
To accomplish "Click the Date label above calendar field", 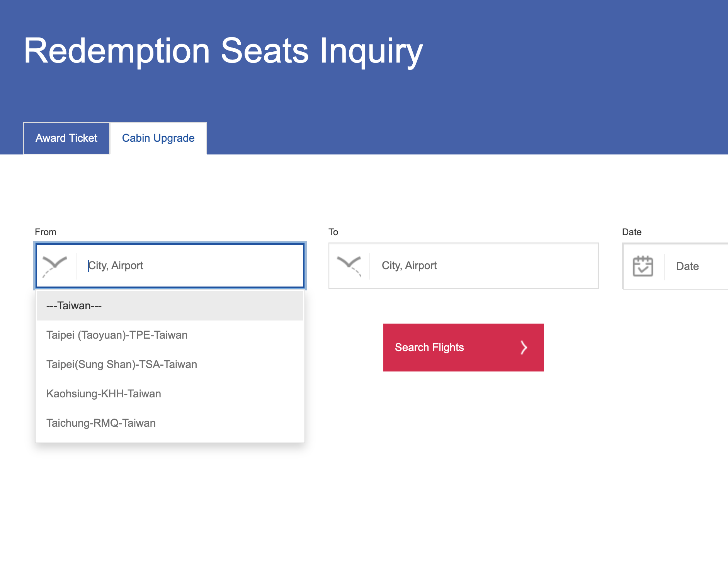I will click(x=631, y=232).
